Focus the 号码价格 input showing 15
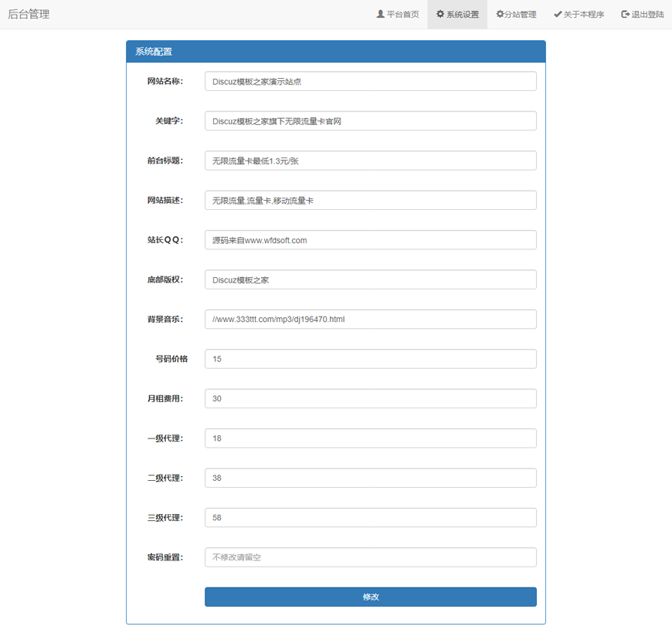The width and height of the screenshot is (672, 636). (x=370, y=359)
